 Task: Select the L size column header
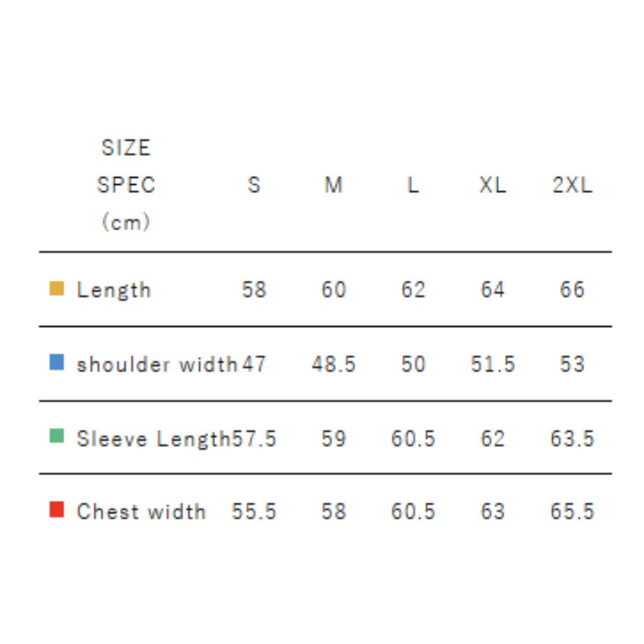pyautogui.click(x=413, y=185)
